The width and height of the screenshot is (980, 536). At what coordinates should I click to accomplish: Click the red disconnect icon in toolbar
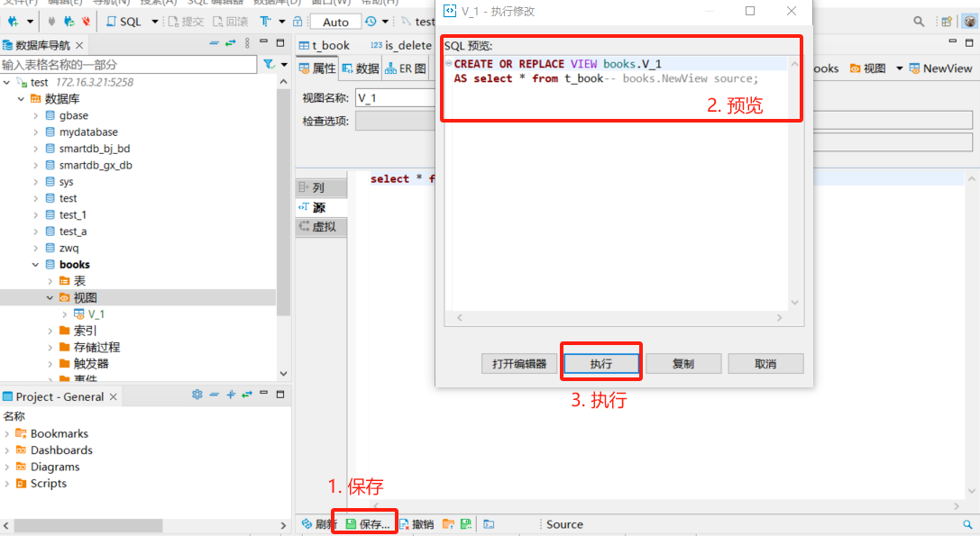coord(86,22)
